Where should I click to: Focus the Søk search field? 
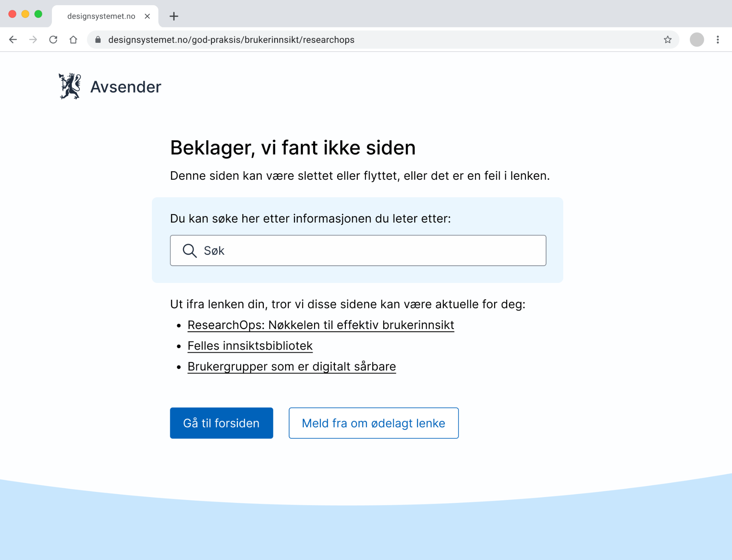(x=358, y=250)
